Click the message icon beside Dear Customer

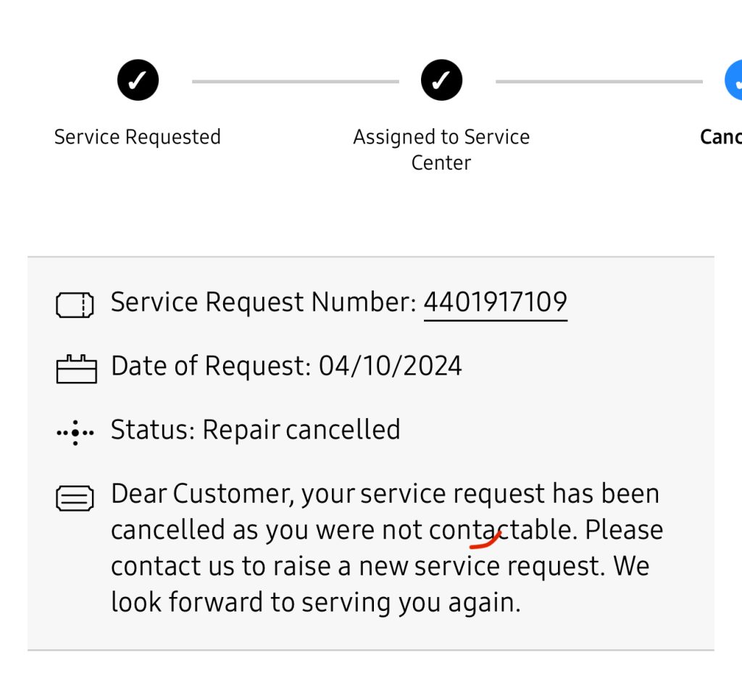pyautogui.click(x=75, y=499)
